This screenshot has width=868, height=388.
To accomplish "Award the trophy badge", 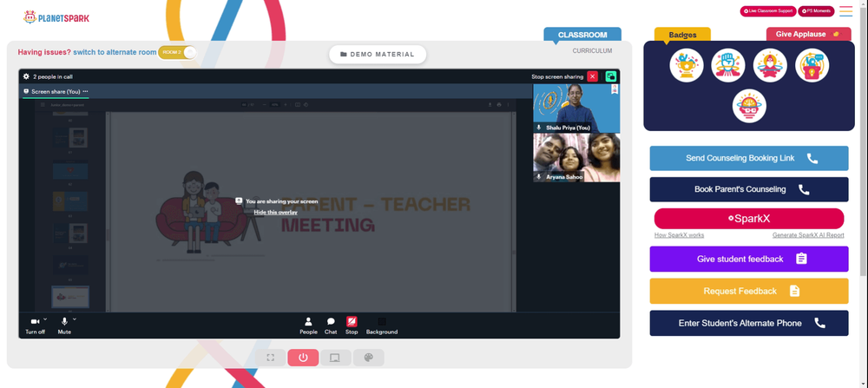I will tap(687, 65).
